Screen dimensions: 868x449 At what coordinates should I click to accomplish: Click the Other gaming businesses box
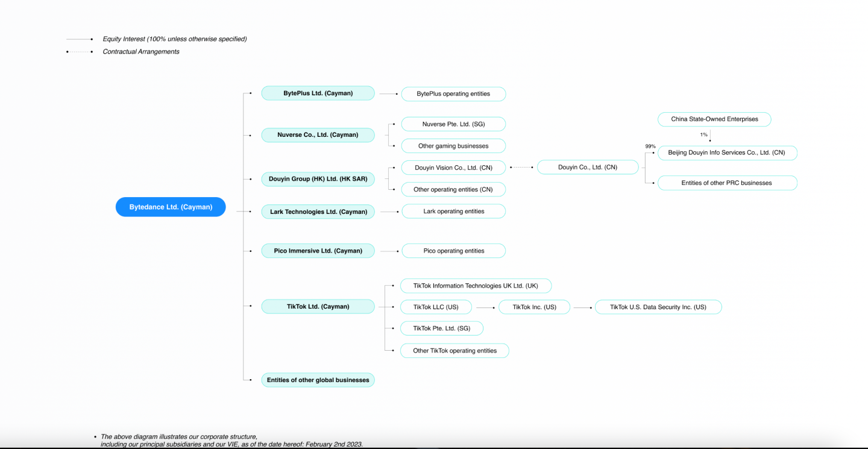click(453, 146)
